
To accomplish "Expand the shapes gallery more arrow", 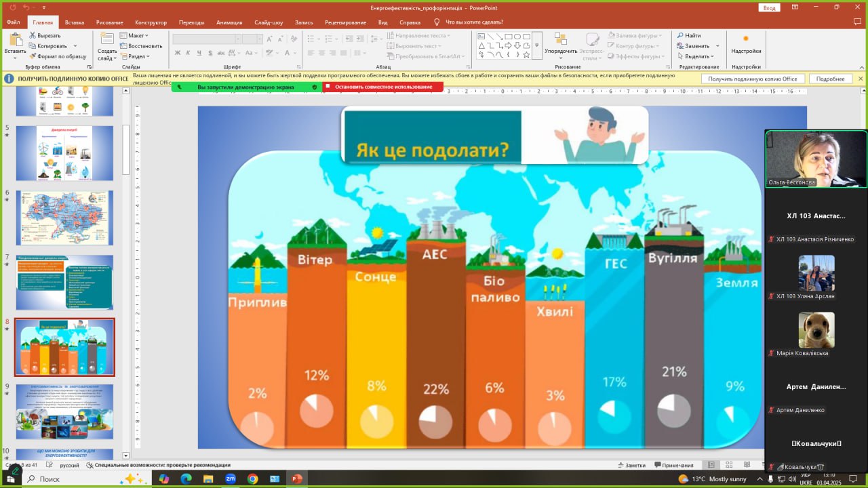I will point(536,45).
